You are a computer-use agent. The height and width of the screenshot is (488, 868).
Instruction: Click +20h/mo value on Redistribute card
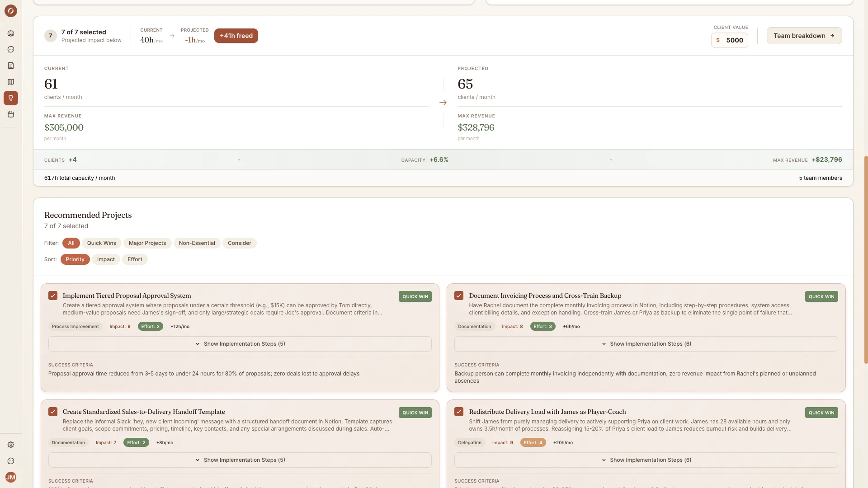[563, 442]
